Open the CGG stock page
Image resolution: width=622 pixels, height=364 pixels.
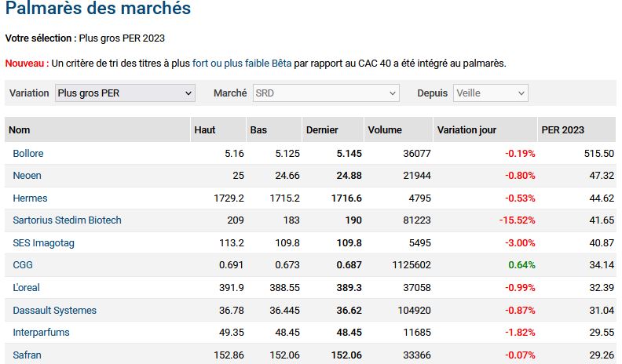23,265
